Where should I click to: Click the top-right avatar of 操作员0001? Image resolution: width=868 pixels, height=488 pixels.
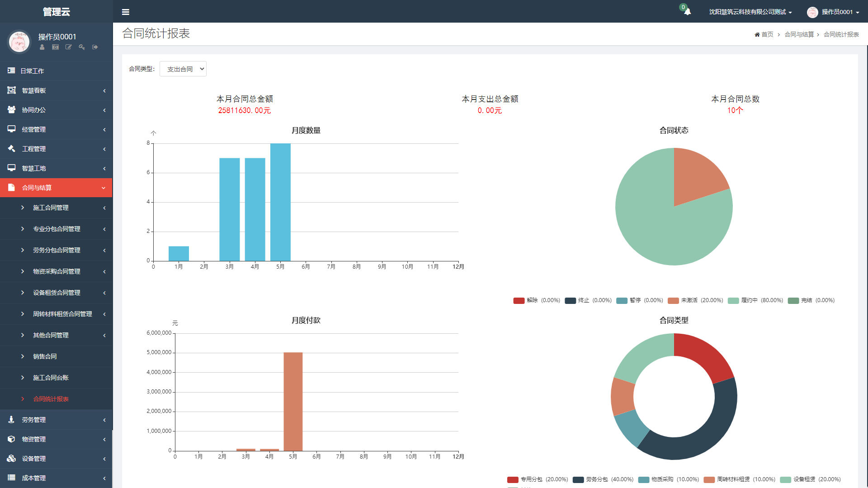(x=812, y=12)
